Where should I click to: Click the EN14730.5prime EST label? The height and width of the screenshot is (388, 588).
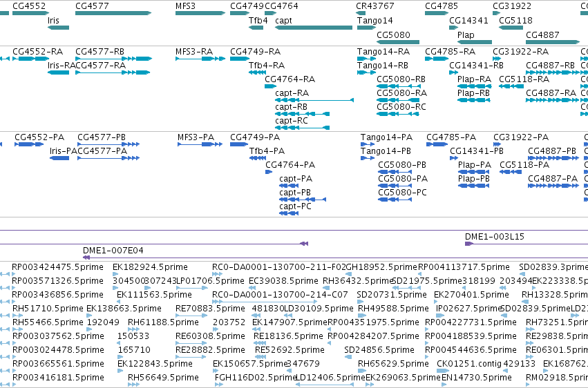tap(476, 378)
